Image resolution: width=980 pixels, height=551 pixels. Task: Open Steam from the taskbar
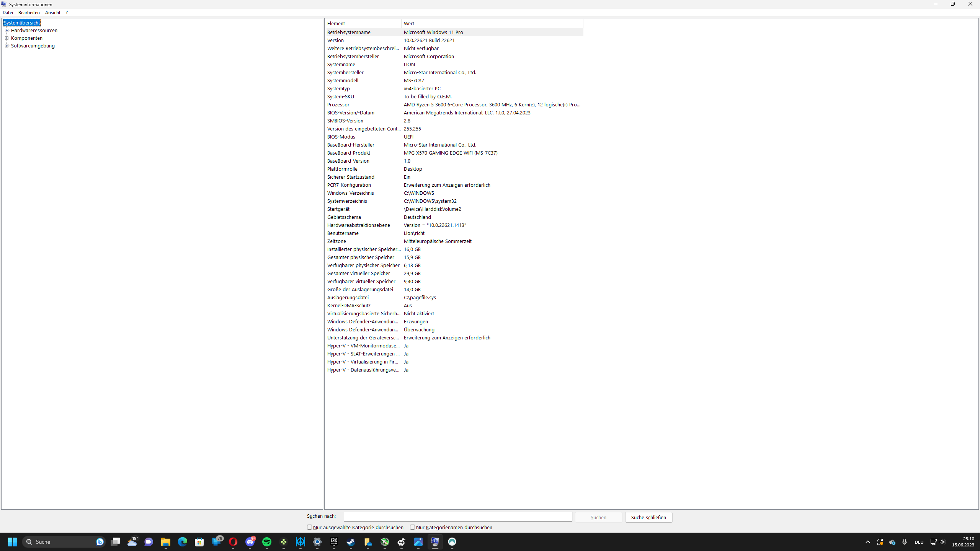click(351, 542)
